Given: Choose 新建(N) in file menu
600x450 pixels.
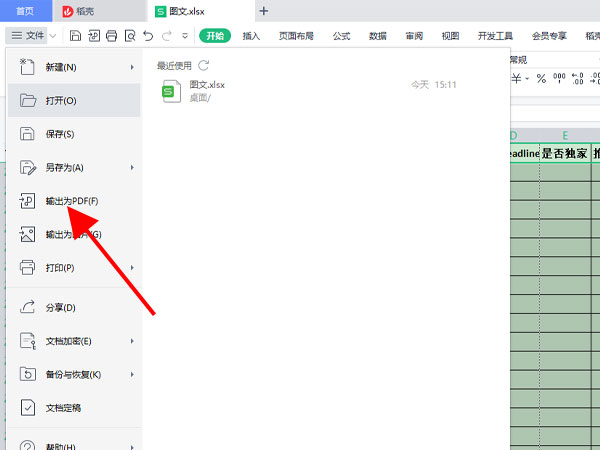Looking at the screenshot, I should [x=74, y=67].
